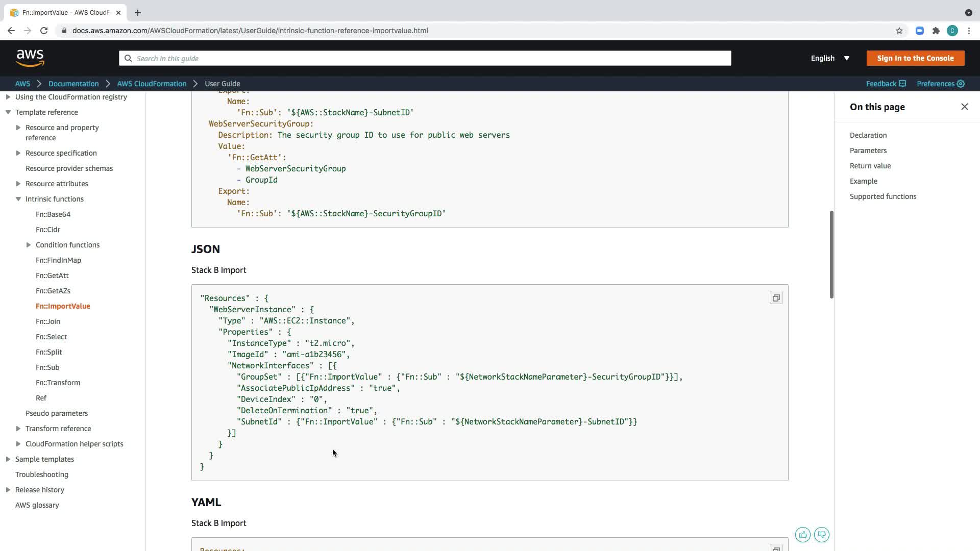Open the English language dropdown

click(830, 58)
